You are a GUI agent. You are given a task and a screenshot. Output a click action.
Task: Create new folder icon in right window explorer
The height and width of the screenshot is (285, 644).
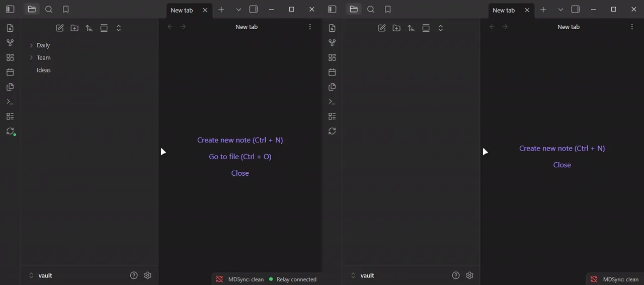[x=396, y=28]
